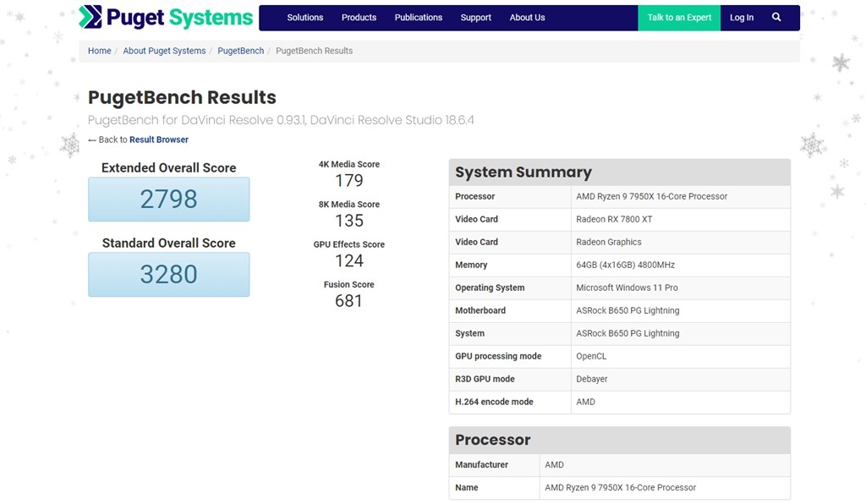Click the back arrow beside Result Browser

click(92, 140)
